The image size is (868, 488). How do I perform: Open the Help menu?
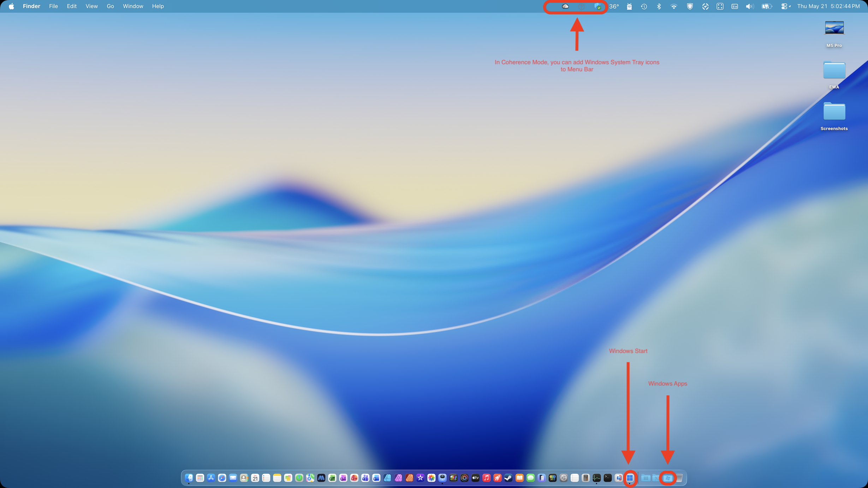click(x=158, y=6)
